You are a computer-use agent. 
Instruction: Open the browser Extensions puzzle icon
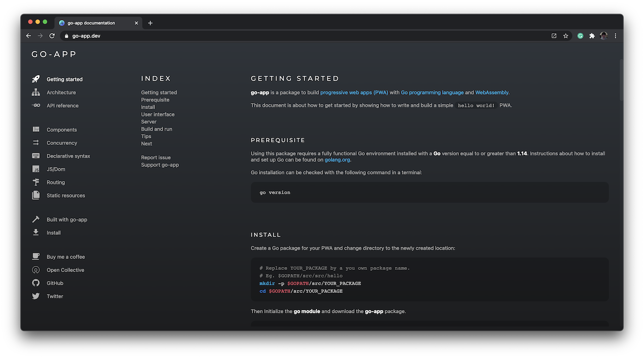pos(592,36)
